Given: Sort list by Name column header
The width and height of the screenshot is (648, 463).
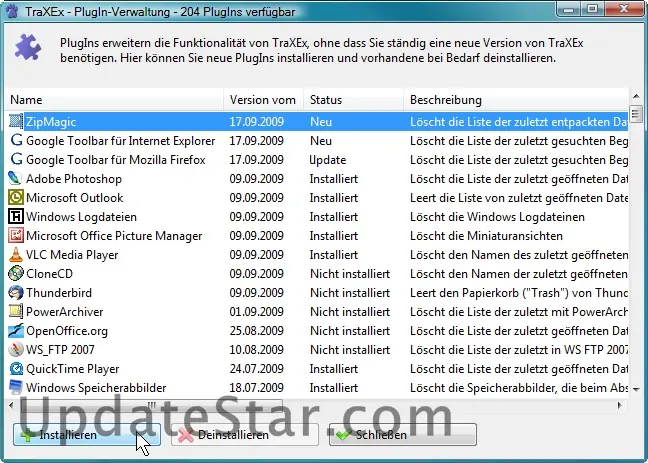Looking at the screenshot, I should pos(114,100).
